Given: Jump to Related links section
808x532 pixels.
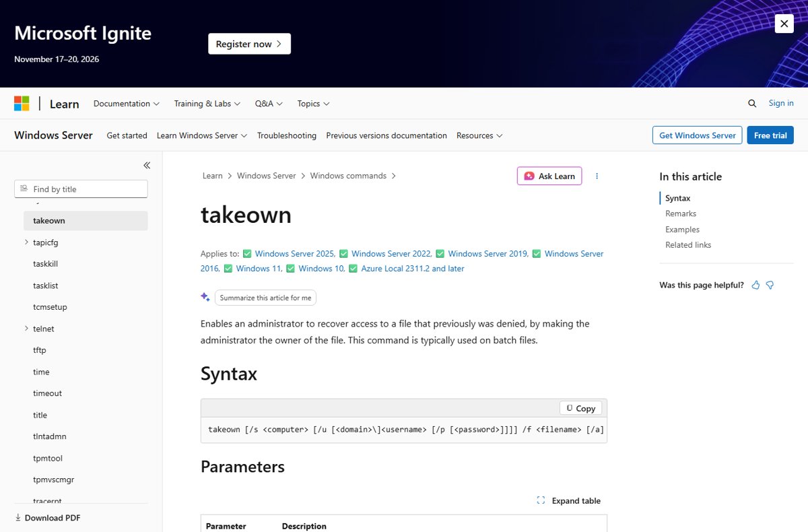Looking at the screenshot, I should pyautogui.click(x=688, y=245).
